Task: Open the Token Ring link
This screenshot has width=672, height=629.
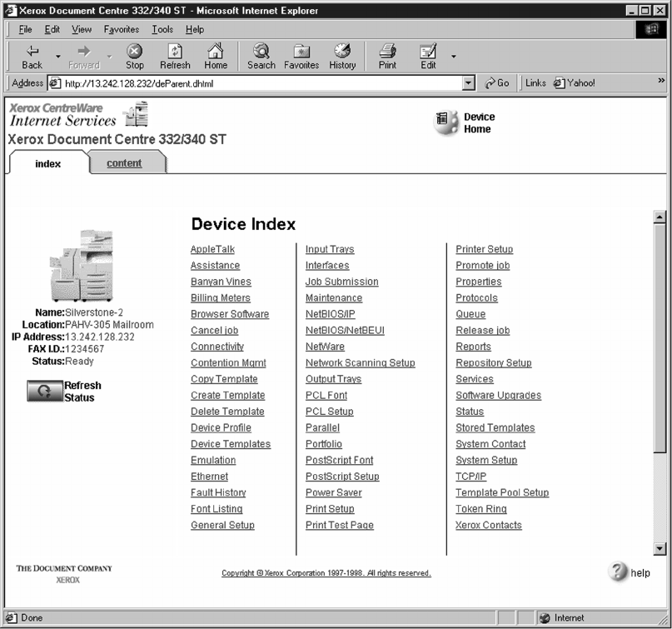Action: 480,509
